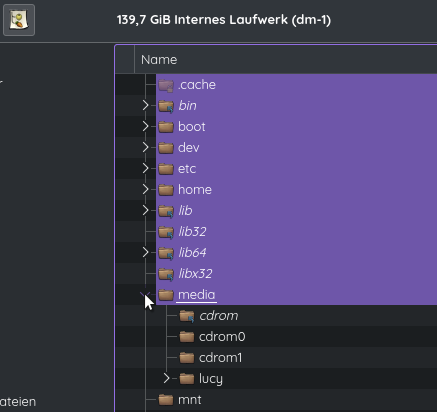Select the cdrom1 folder entry
437x412 pixels.
click(x=220, y=358)
